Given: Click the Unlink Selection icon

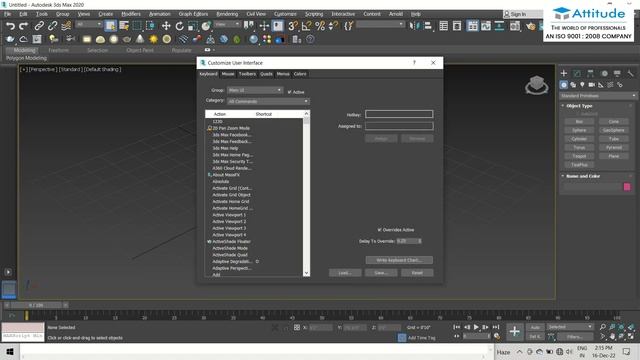Looking at the screenshot, I should 52,26.
